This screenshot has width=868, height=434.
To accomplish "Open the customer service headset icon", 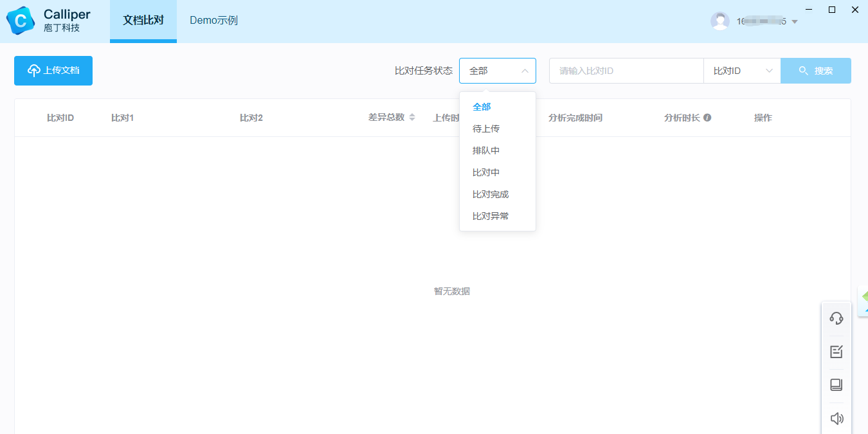I will (x=836, y=318).
